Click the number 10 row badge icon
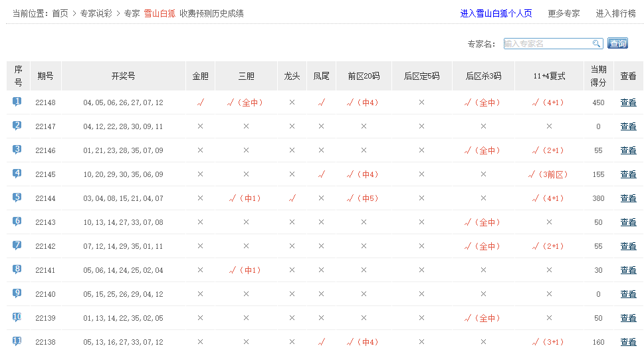This screenshot has width=644, height=352. [x=17, y=317]
